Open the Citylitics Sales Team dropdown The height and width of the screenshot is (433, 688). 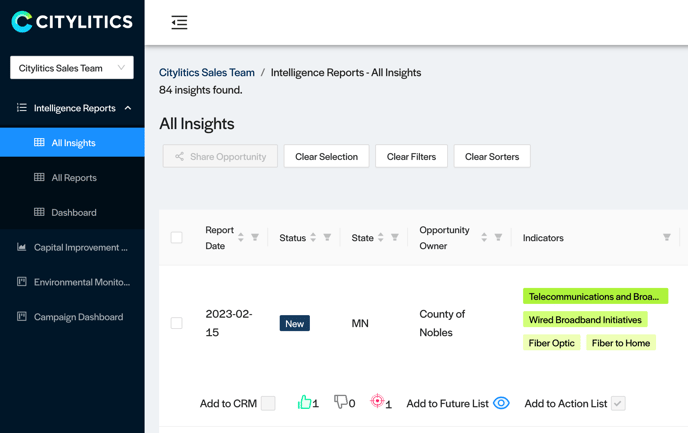pyautogui.click(x=72, y=68)
